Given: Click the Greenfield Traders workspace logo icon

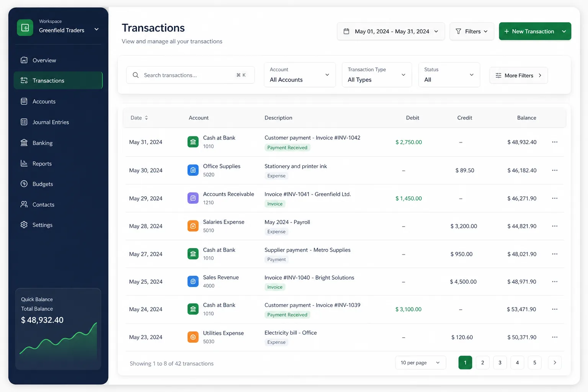Looking at the screenshot, I should pyautogui.click(x=25, y=28).
